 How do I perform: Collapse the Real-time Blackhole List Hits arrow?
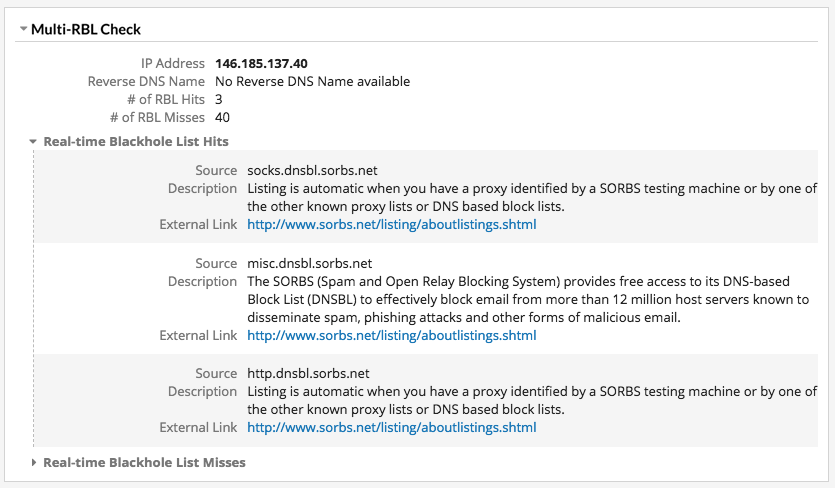pos(33,142)
